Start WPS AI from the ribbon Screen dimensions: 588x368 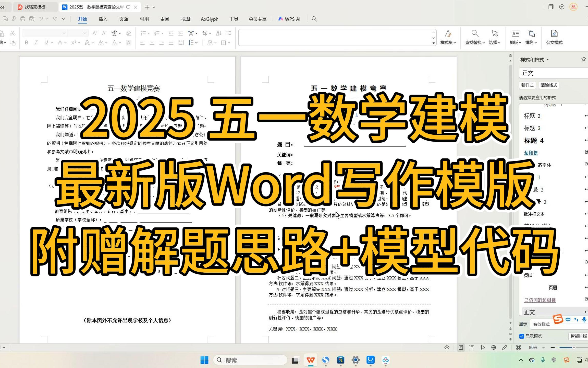290,19
